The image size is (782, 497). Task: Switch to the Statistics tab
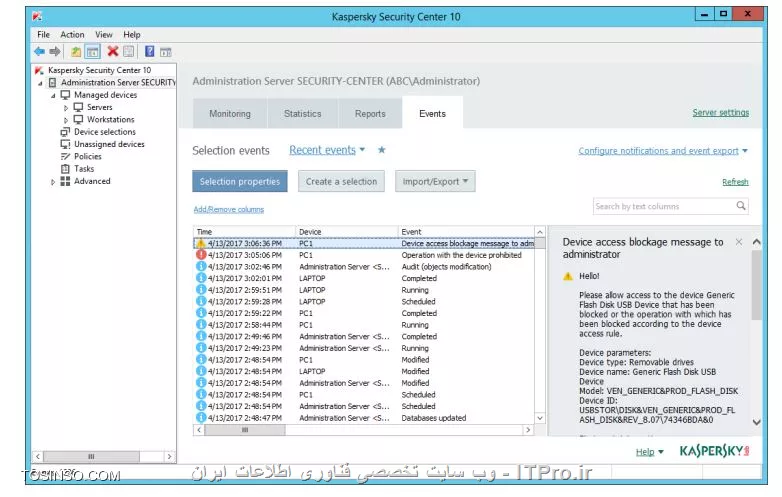303,114
